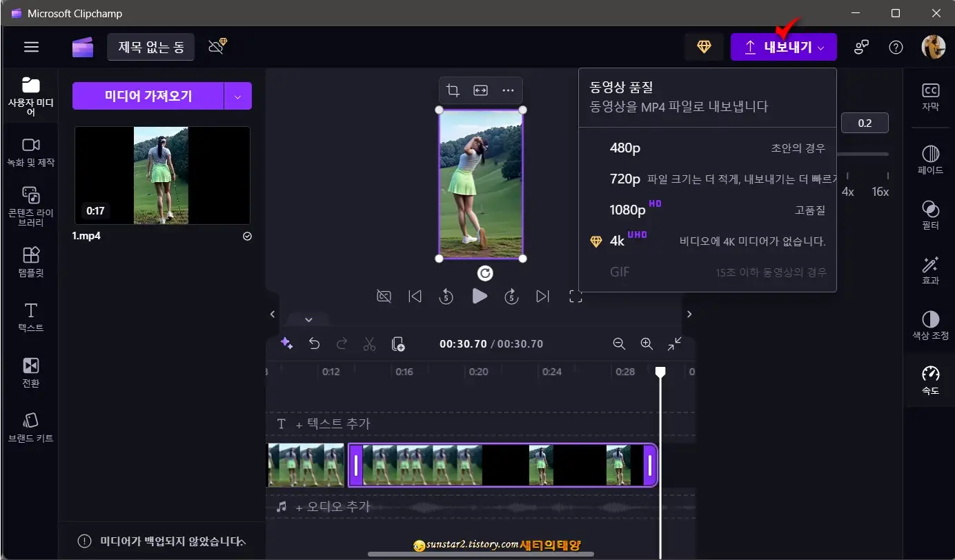Select the crop icon above the preview

pyautogui.click(x=452, y=90)
